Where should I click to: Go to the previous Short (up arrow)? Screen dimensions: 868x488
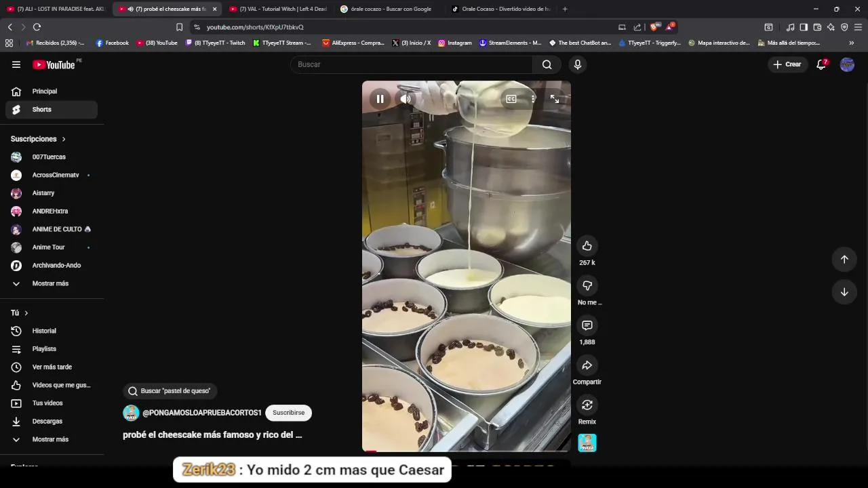click(844, 259)
